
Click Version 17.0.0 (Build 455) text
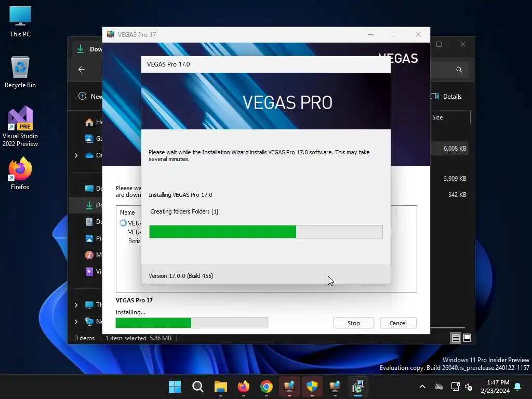[181, 276]
